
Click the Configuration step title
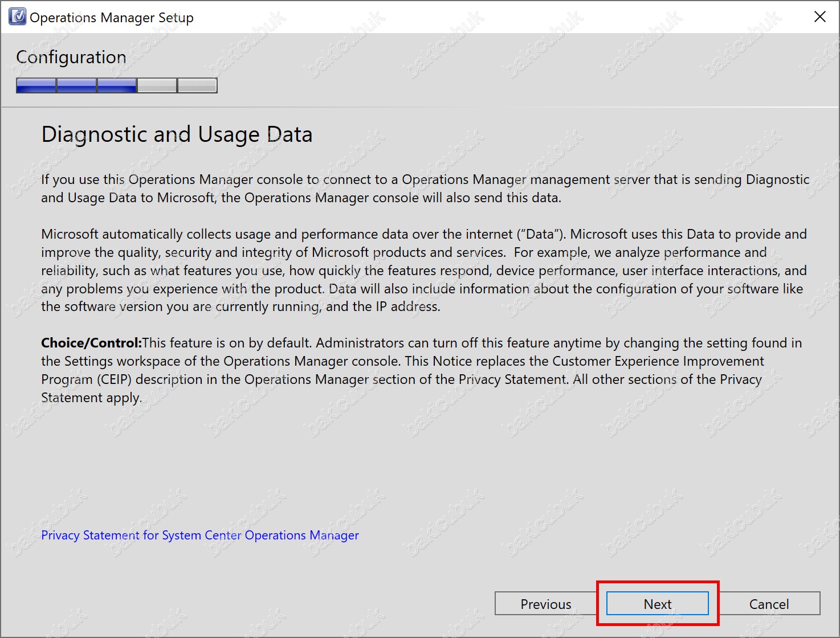[x=71, y=57]
